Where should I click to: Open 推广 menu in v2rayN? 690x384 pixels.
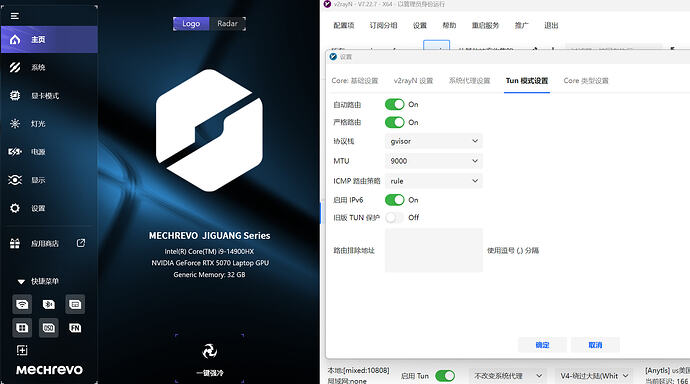[521, 26]
